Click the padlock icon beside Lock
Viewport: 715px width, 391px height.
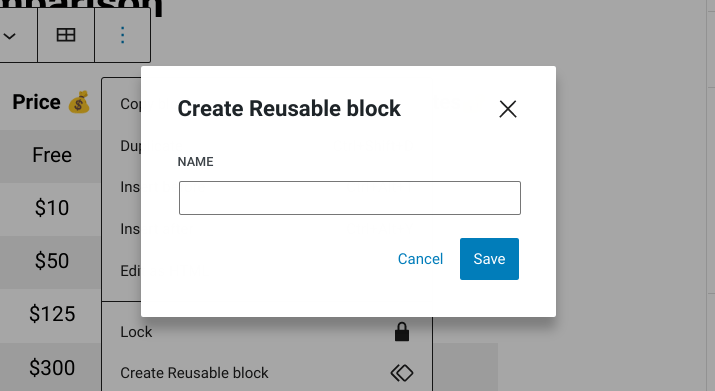click(x=402, y=332)
